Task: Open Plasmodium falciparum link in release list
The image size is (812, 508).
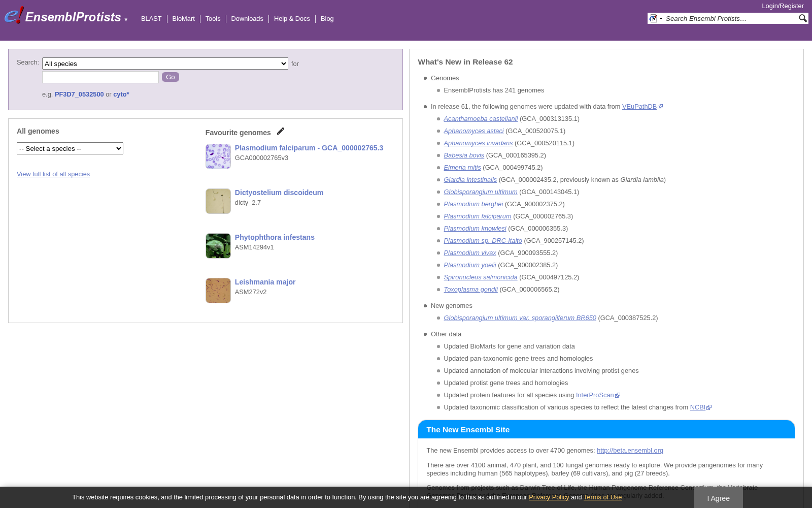Action: tap(478, 216)
